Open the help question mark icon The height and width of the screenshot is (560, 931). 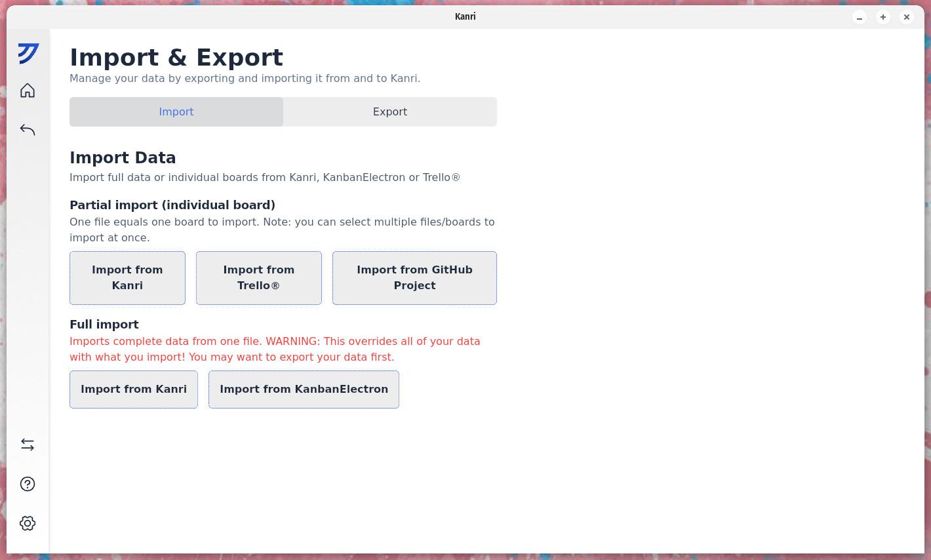[x=28, y=484]
